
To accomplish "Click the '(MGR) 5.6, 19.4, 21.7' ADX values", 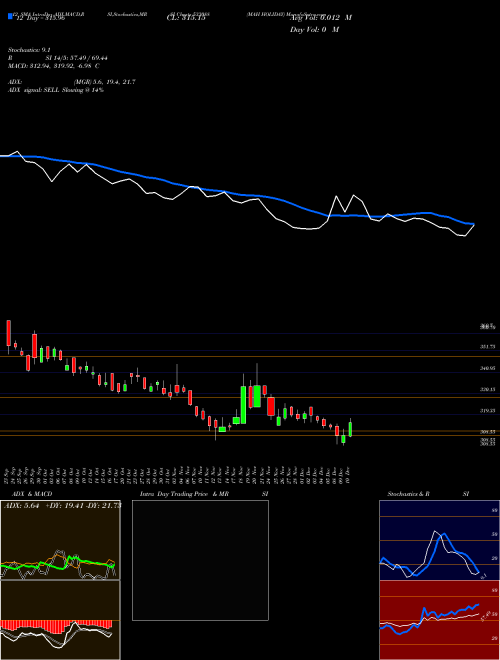I will [x=104, y=82].
